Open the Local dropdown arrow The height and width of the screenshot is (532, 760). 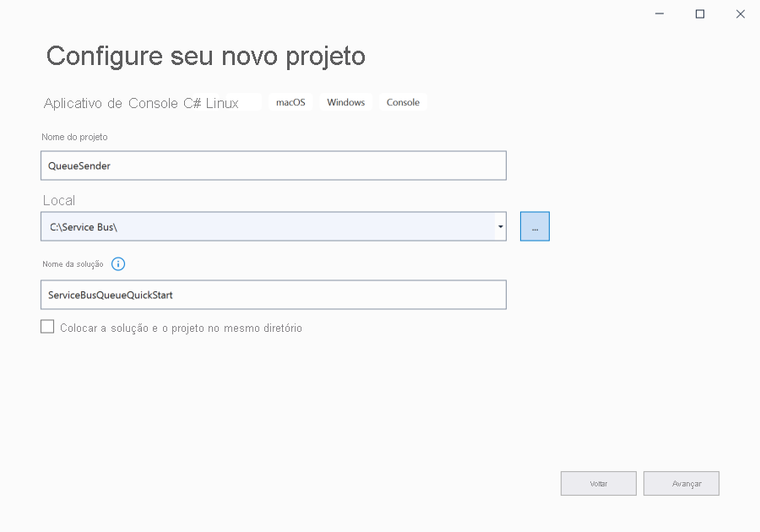click(499, 225)
